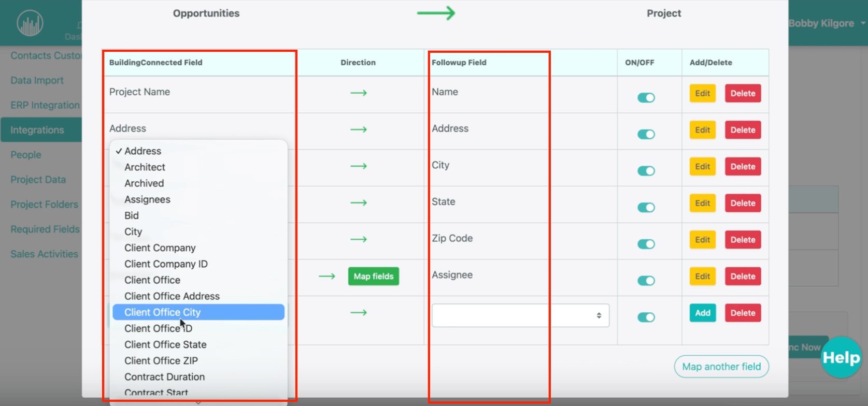Click Edit for the Project Name mapping
Viewport: 868px width, 406px height.
coord(702,93)
